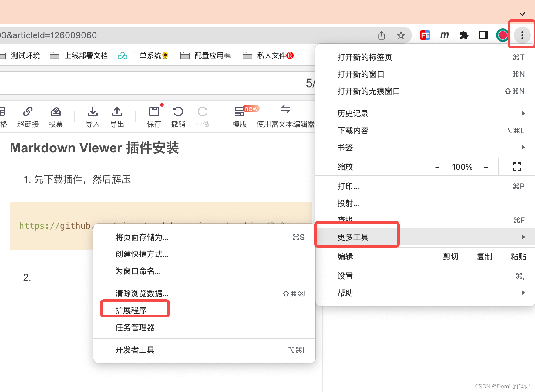The width and height of the screenshot is (535, 392).
Task: Open the watermelon profile avatar
Action: pyautogui.click(x=502, y=35)
